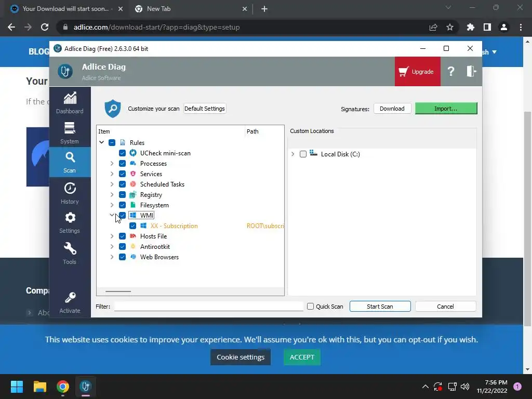This screenshot has height=399, width=532.
Task: Click the Filesystem file icon
Action: [133, 205]
